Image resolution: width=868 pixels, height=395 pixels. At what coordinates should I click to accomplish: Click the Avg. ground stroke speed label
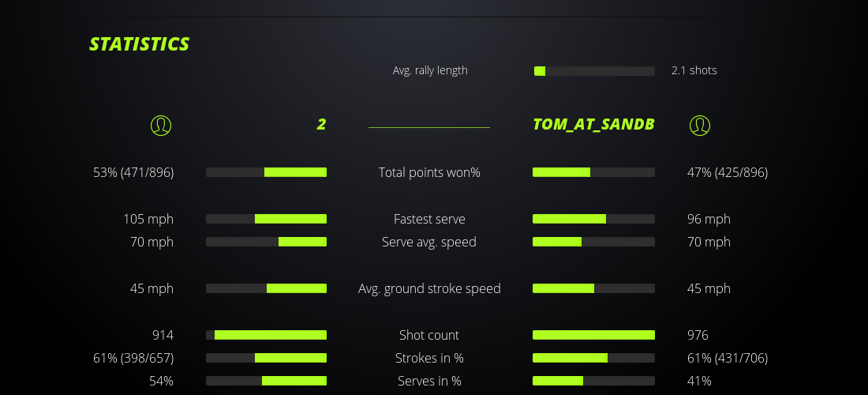(429, 288)
